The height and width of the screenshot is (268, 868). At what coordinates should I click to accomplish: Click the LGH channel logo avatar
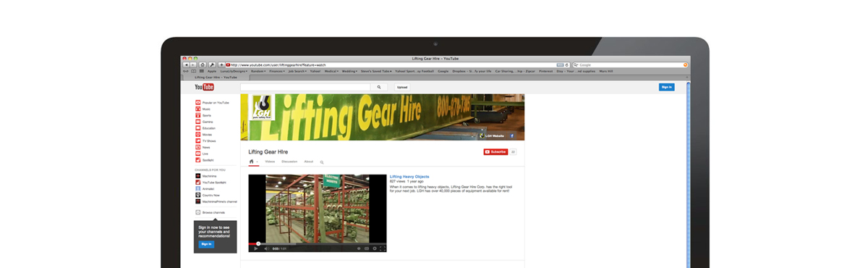(263, 108)
